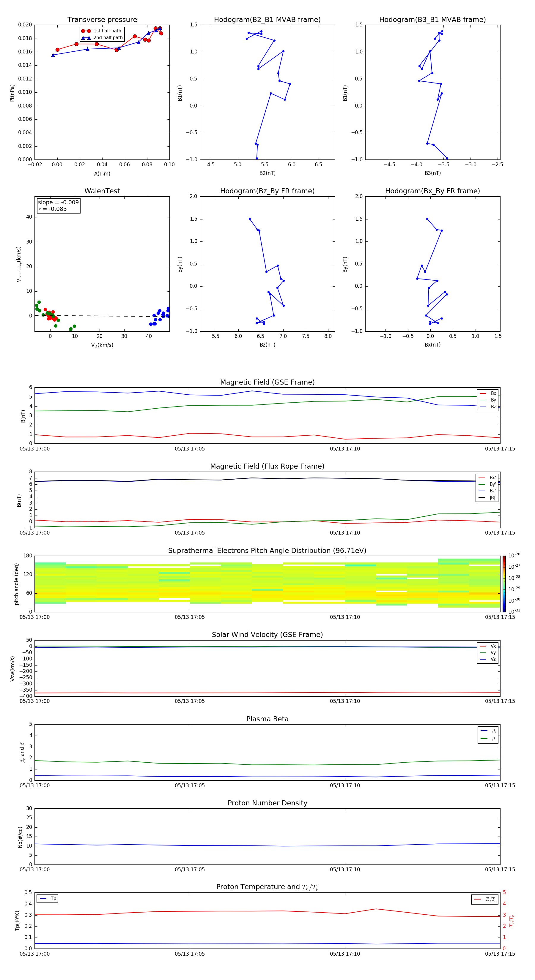The width and height of the screenshot is (535, 980).
Task: Click the 'B3(nT)' x-axis label
Action: (x=432, y=173)
